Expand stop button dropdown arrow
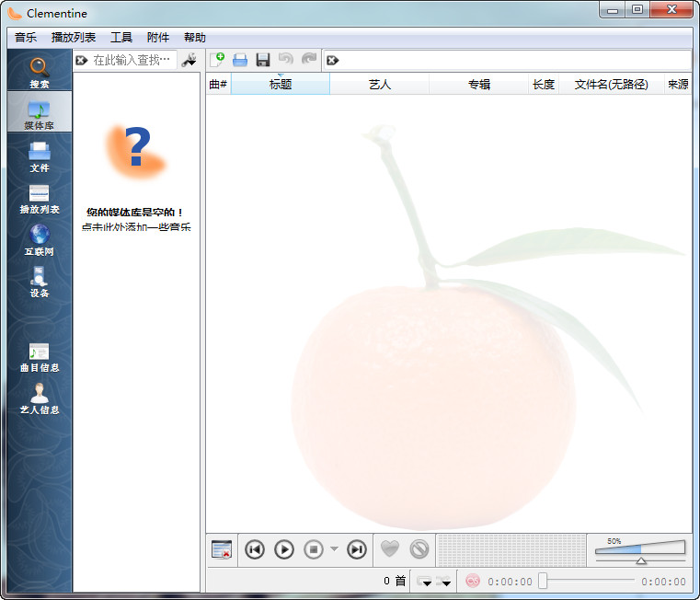The width and height of the screenshot is (700, 600). (x=334, y=549)
